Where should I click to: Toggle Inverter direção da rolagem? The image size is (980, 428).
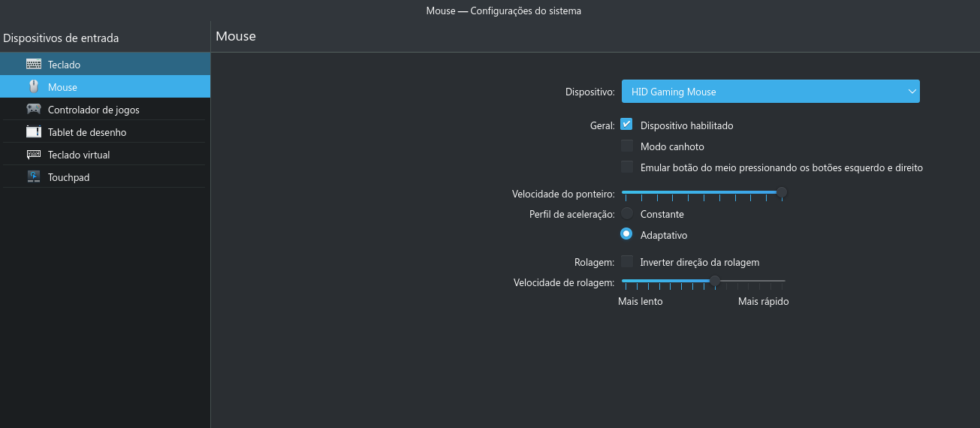coord(626,261)
